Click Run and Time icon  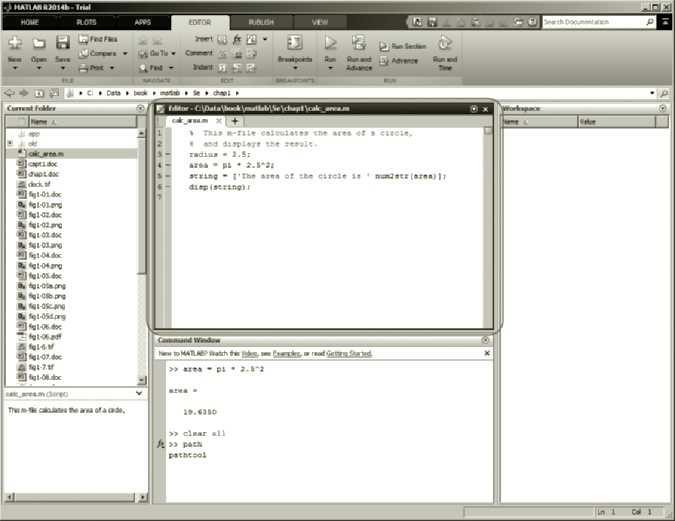point(445,43)
